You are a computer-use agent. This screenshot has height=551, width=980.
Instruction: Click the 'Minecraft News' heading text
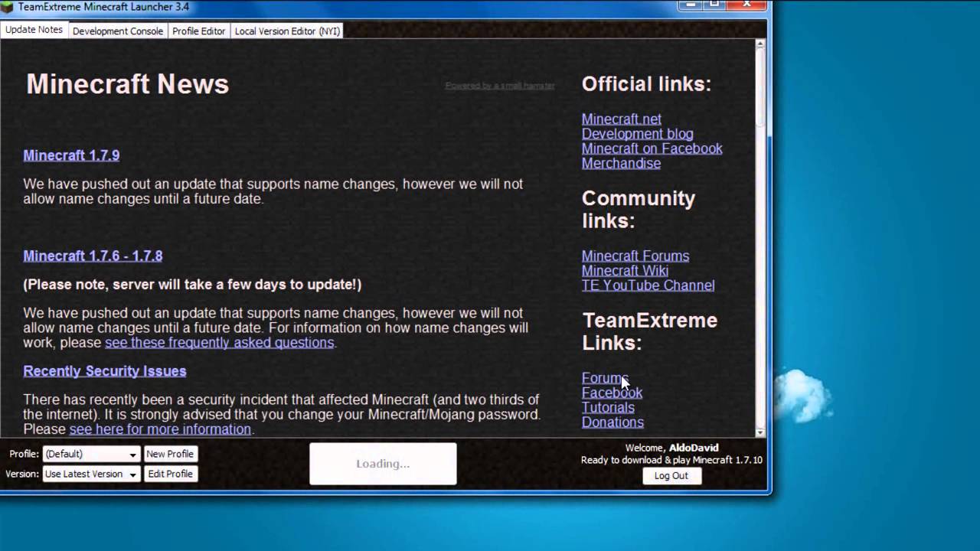coord(128,84)
